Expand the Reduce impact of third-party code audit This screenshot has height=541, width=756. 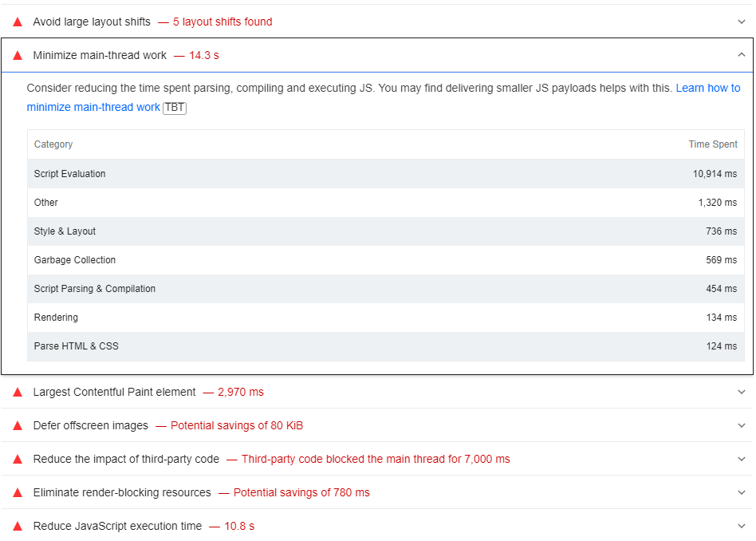click(x=742, y=459)
